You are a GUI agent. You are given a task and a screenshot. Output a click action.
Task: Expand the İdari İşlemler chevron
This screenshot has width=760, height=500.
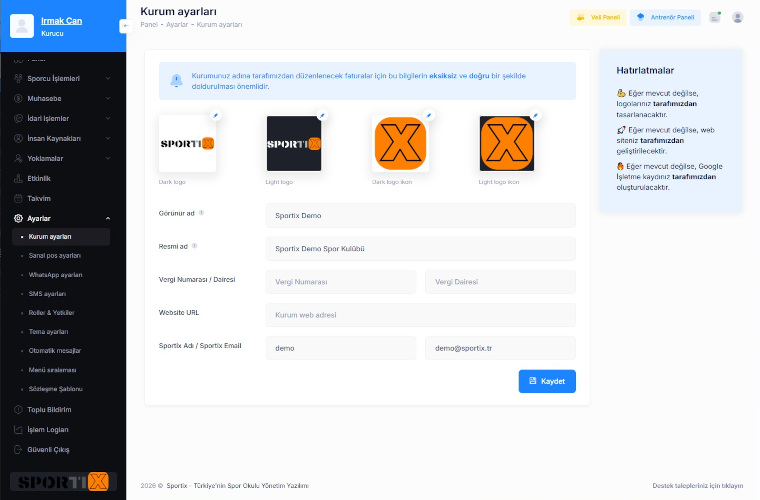108,118
